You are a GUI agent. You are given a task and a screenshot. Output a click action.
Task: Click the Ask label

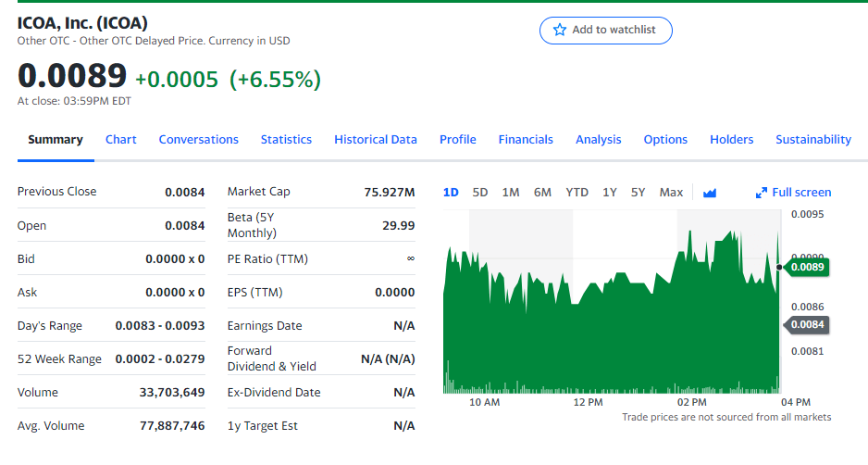27,293
